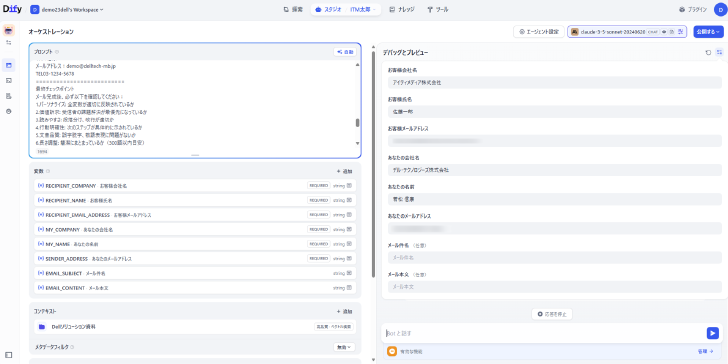Click the prompt help icon next to プロンプト
This screenshot has height=364, width=728.
tap(57, 52)
